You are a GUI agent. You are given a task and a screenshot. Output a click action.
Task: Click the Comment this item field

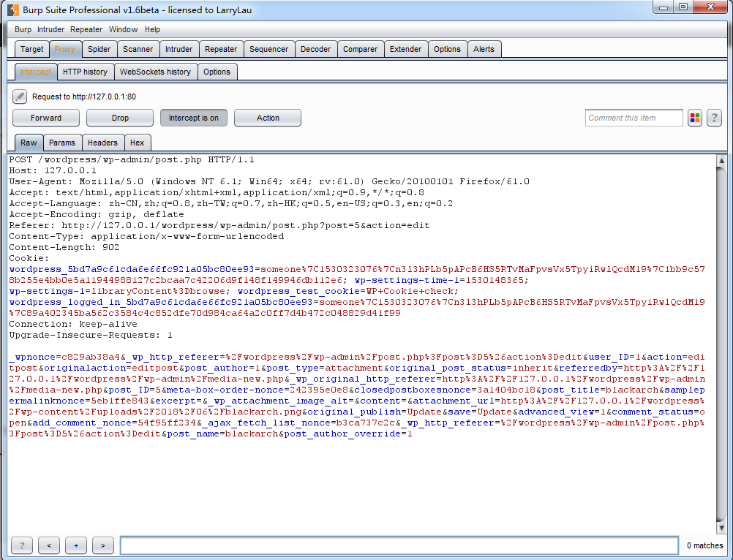point(634,118)
